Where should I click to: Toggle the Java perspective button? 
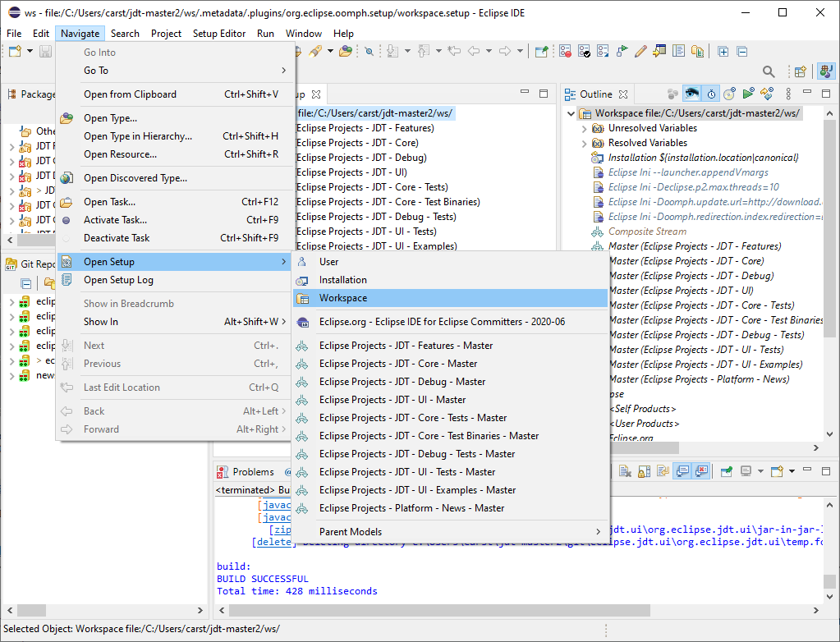pos(825,71)
